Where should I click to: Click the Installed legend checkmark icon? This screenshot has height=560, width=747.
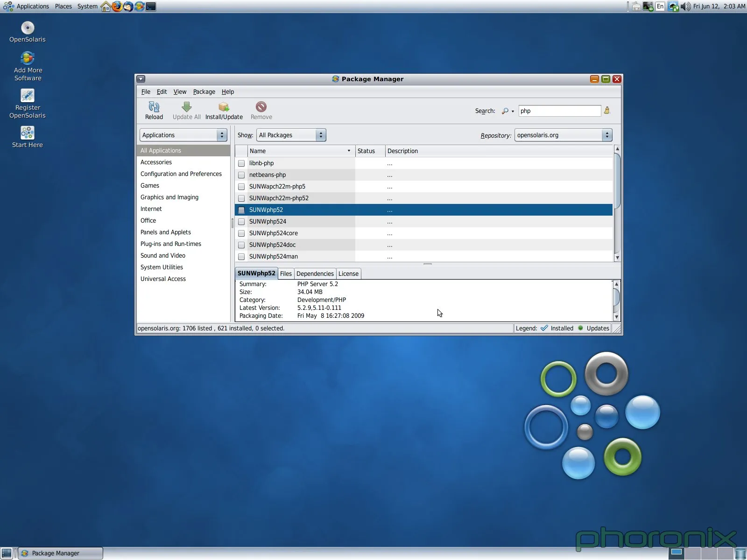[x=544, y=328]
